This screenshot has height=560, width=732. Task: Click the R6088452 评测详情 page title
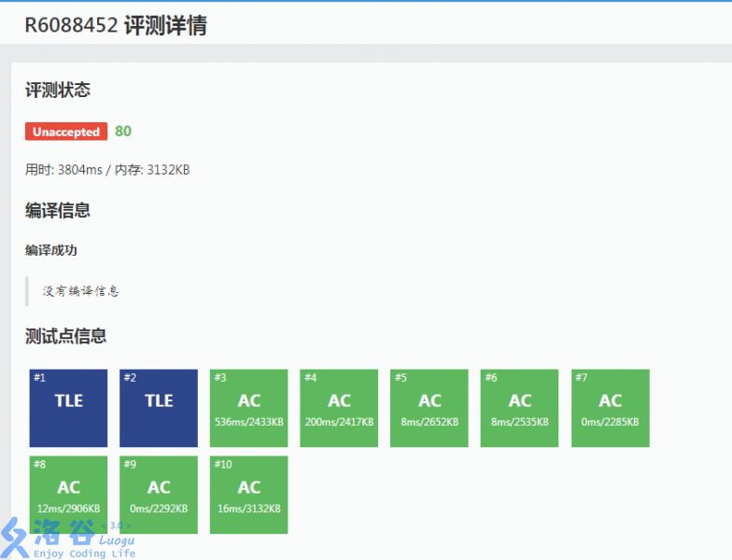116,25
